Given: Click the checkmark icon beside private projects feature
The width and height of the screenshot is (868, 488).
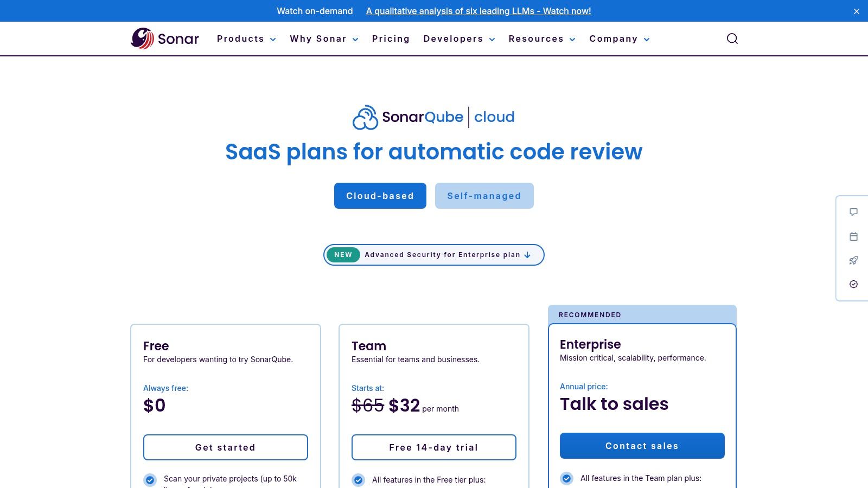Looking at the screenshot, I should point(150,479).
